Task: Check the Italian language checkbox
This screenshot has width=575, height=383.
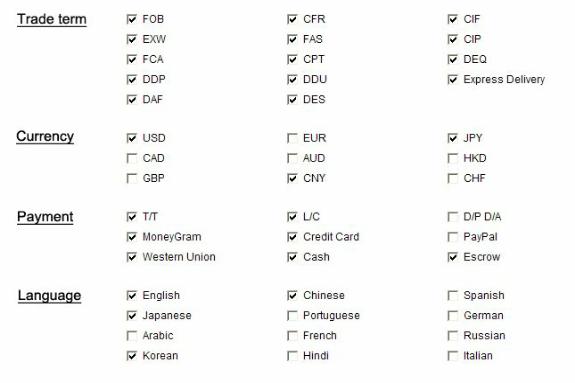Action: pos(453,356)
